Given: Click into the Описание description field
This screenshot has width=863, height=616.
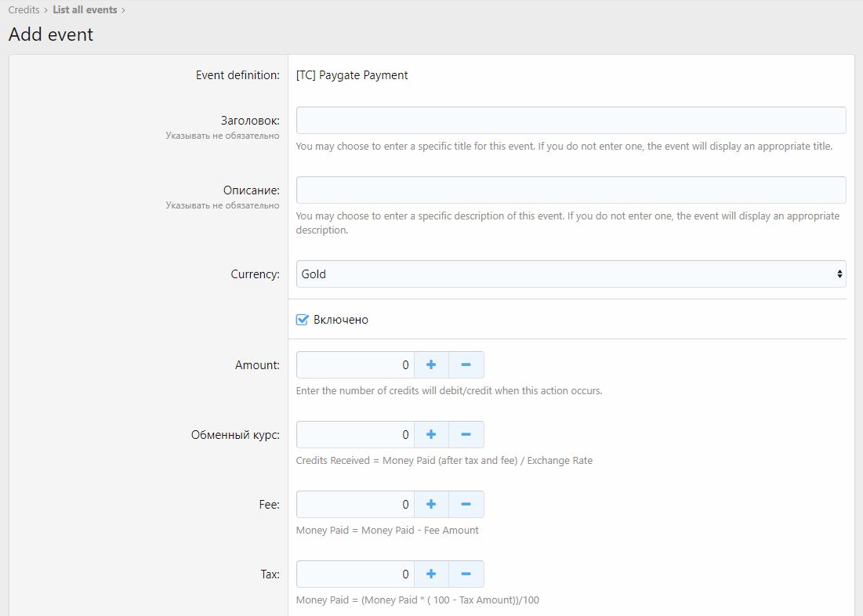Looking at the screenshot, I should point(571,190).
